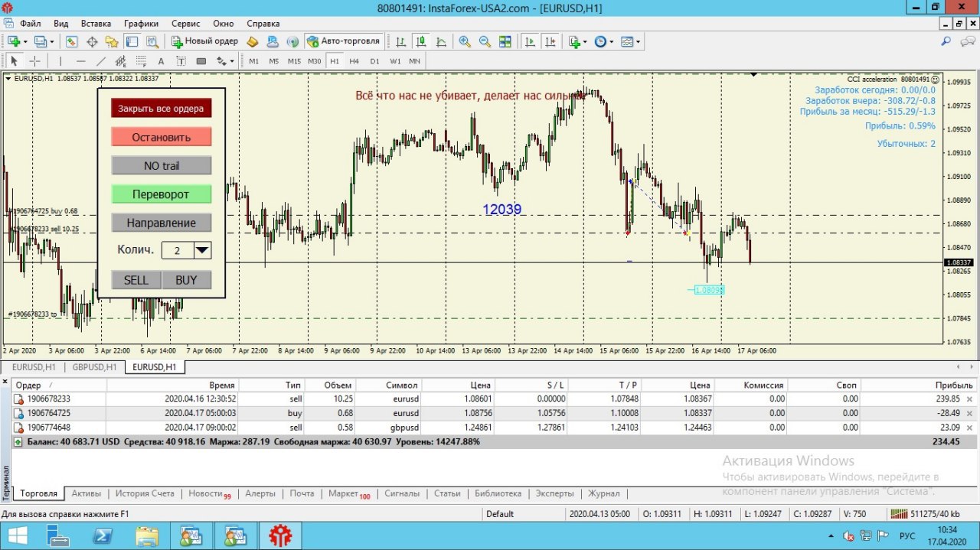This screenshot has width=980, height=550.
Task: Select the cursor arrow tool
Action: click(15, 61)
